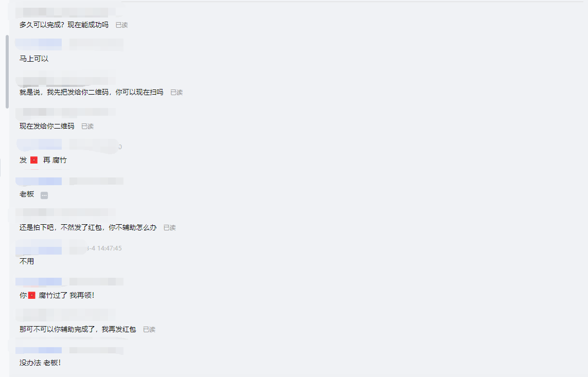Click 已读 label beside 现在发给你二维码
The width and height of the screenshot is (588, 377).
tap(87, 127)
